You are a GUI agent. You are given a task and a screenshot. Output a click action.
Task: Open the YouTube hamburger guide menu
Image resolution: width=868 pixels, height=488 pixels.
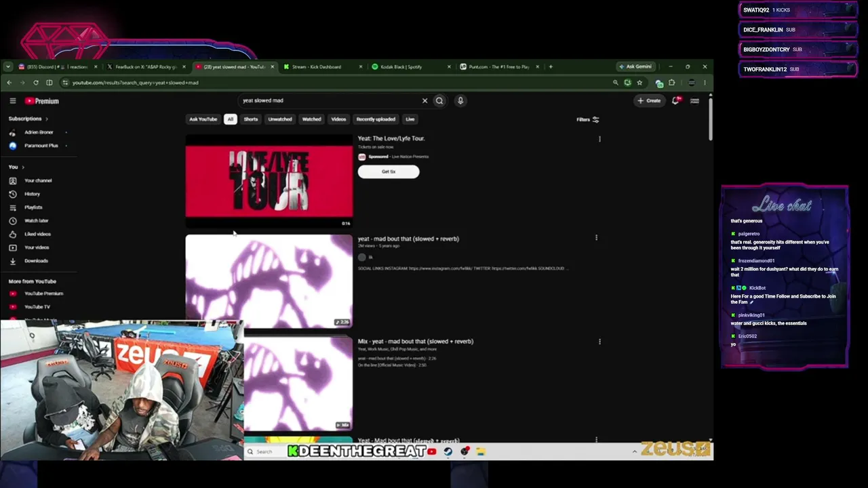(13, 101)
